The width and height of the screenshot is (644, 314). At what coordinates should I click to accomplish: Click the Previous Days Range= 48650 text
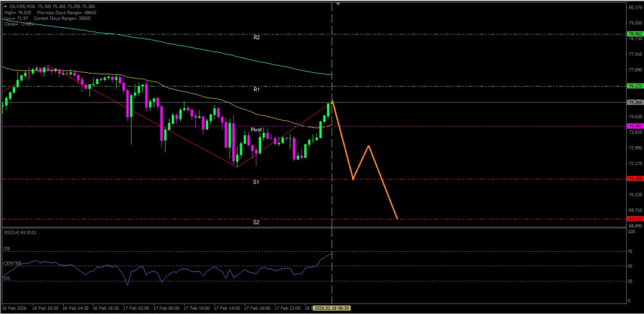[x=67, y=13]
